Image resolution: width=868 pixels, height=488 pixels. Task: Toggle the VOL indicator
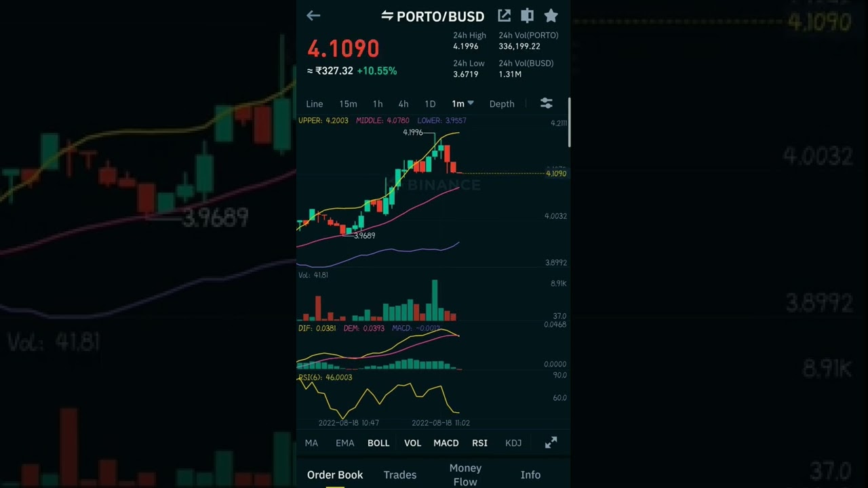point(412,443)
